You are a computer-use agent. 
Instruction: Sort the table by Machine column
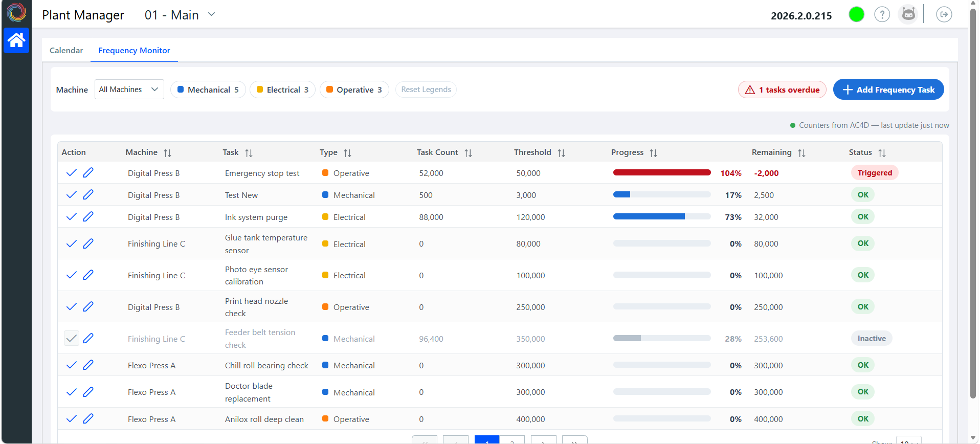pos(167,153)
